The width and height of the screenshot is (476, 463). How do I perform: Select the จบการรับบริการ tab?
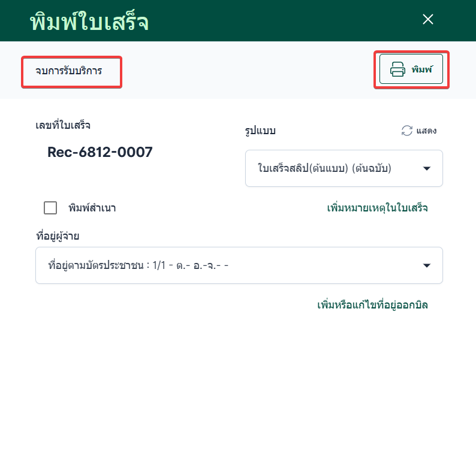69,71
